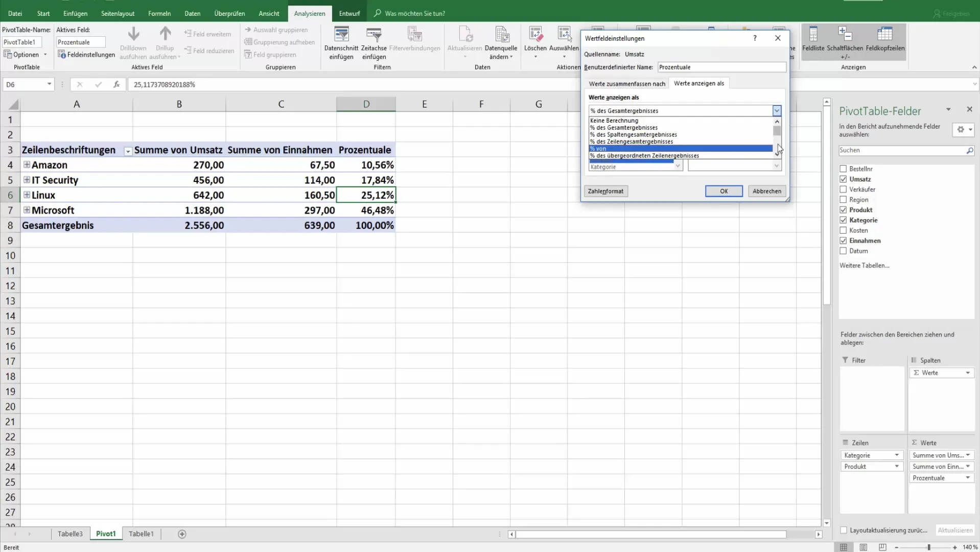
Task: Open Zahlenformat settings button
Action: pos(606,191)
